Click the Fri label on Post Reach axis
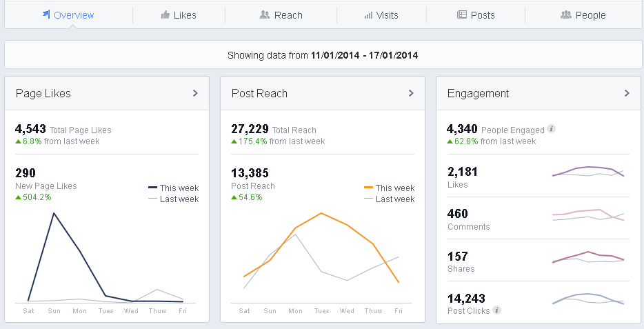The height and width of the screenshot is (329, 644). point(399,311)
